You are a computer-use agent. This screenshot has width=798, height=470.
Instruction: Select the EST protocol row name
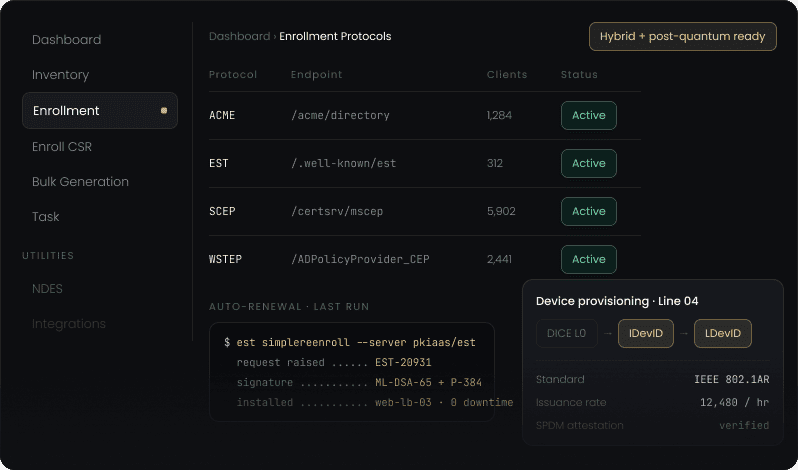pyautogui.click(x=219, y=163)
